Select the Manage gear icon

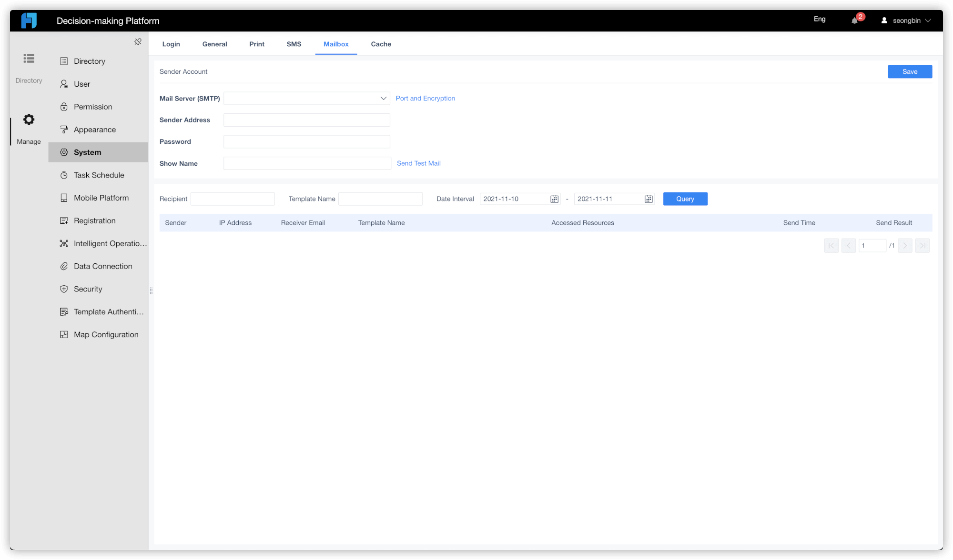point(29,120)
